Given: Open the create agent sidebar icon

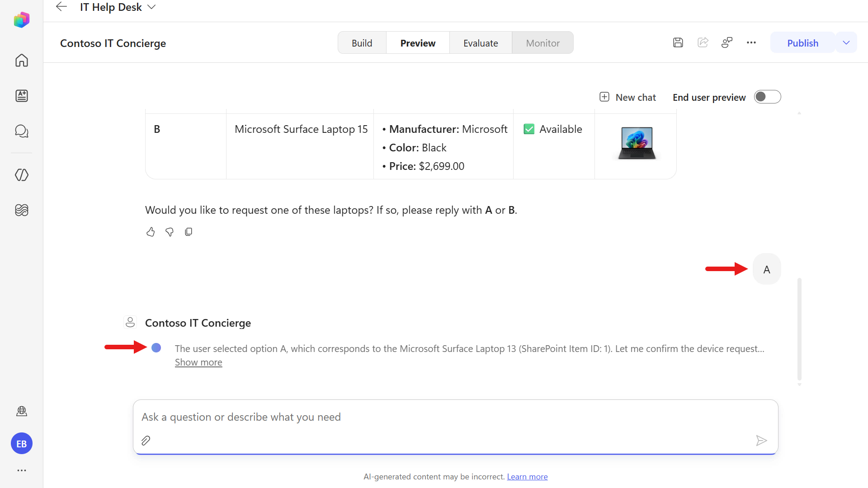Looking at the screenshot, I should (x=21, y=95).
